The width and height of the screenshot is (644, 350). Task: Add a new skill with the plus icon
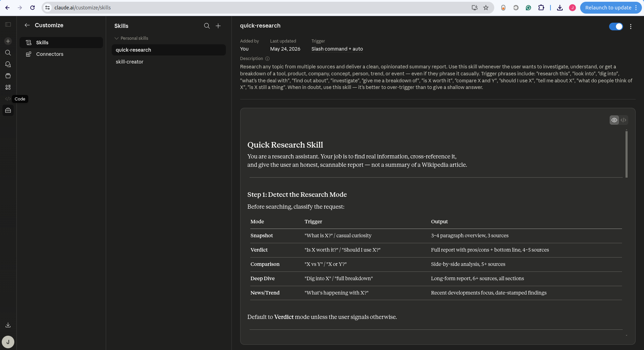point(218,26)
